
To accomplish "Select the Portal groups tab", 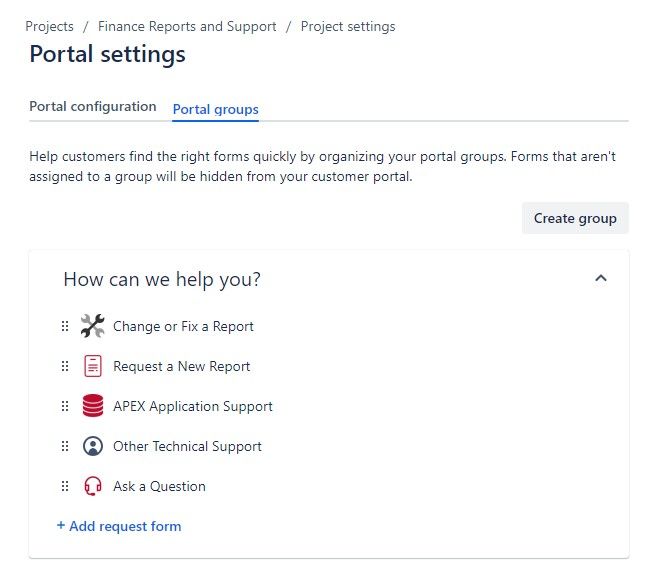I will point(215,109).
